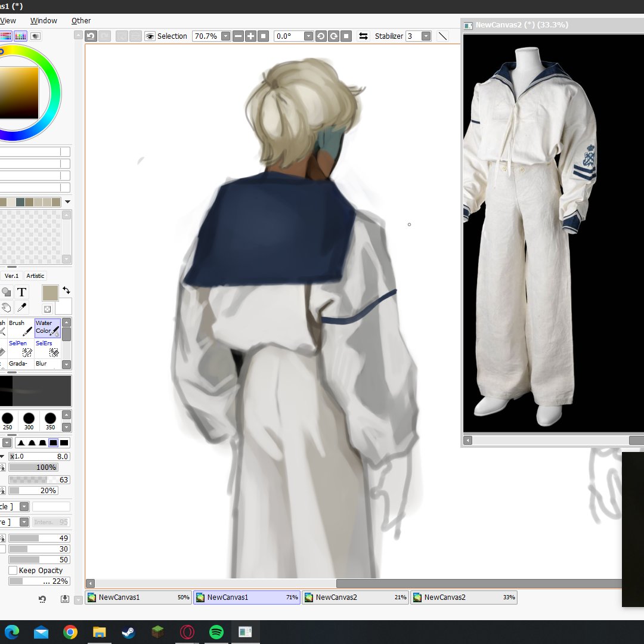This screenshot has width=644, height=644.
Task: Open the brush texture dropdown ending in 're ]'
Action: (24, 522)
